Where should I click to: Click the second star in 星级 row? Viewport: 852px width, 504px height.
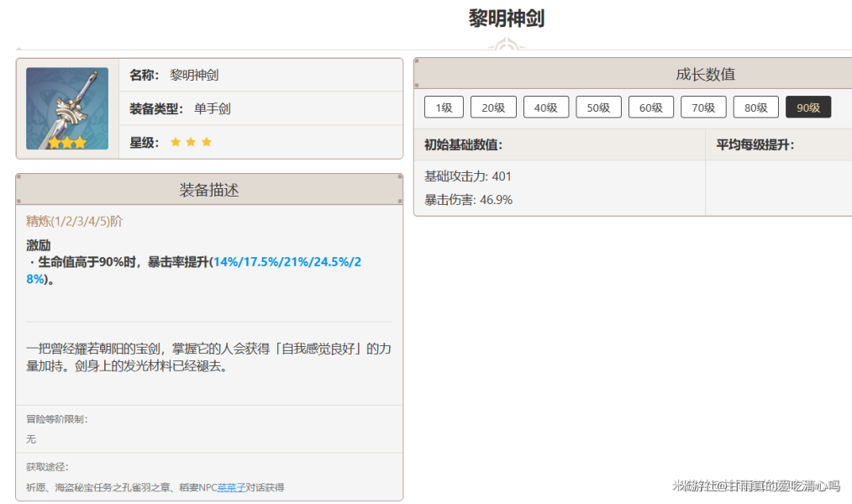191,142
